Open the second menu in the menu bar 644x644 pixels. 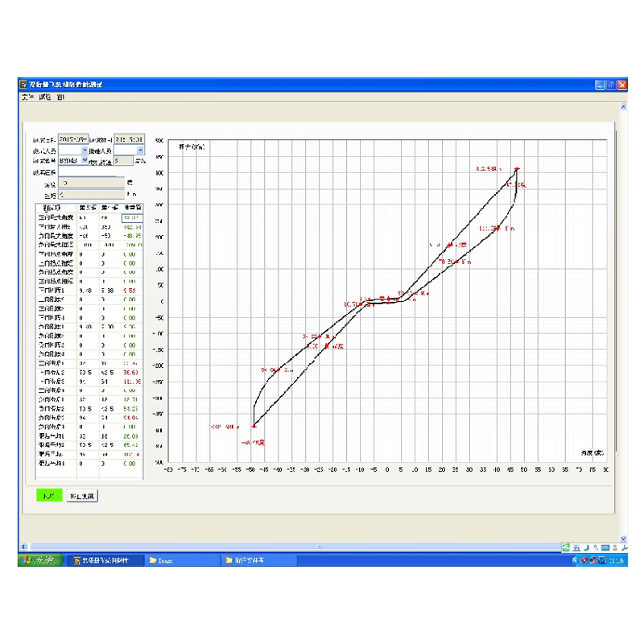click(45, 97)
